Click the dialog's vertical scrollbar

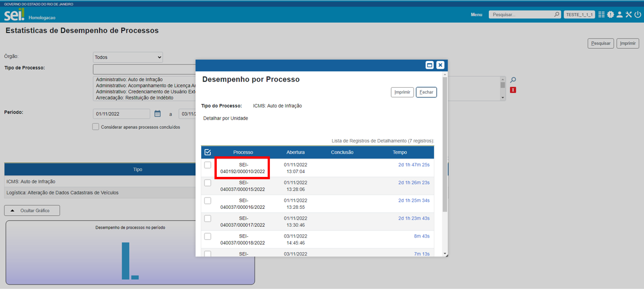coord(445,146)
